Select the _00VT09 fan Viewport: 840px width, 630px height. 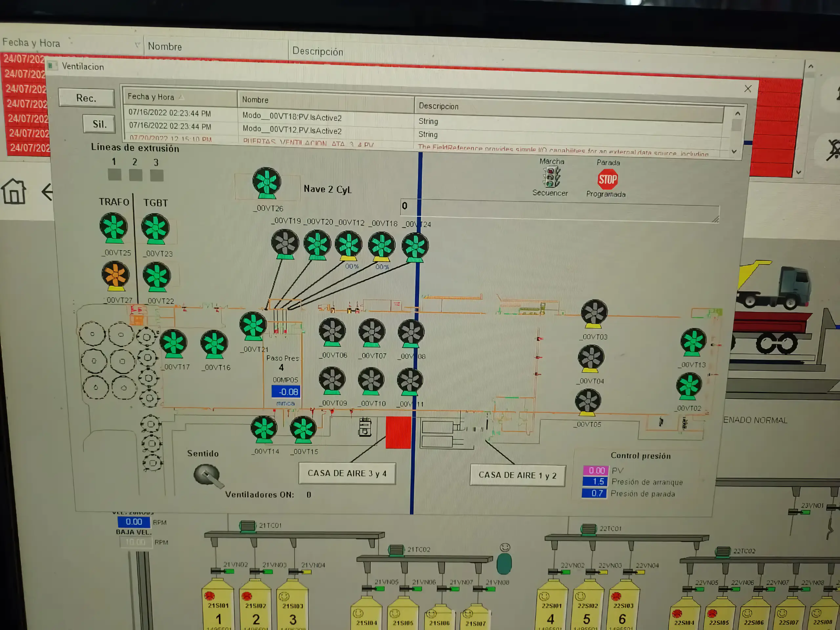tap(332, 381)
